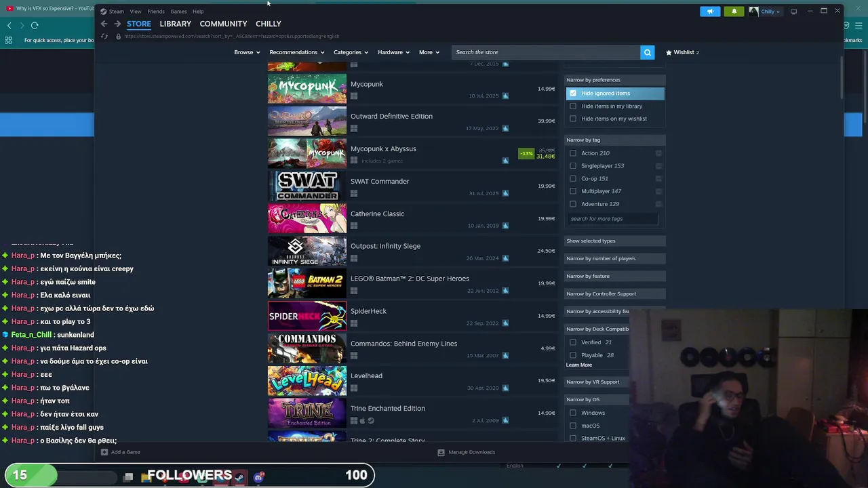This screenshot has width=868, height=488.
Task: Expand Narrow by Controller Support
Action: [615, 293]
